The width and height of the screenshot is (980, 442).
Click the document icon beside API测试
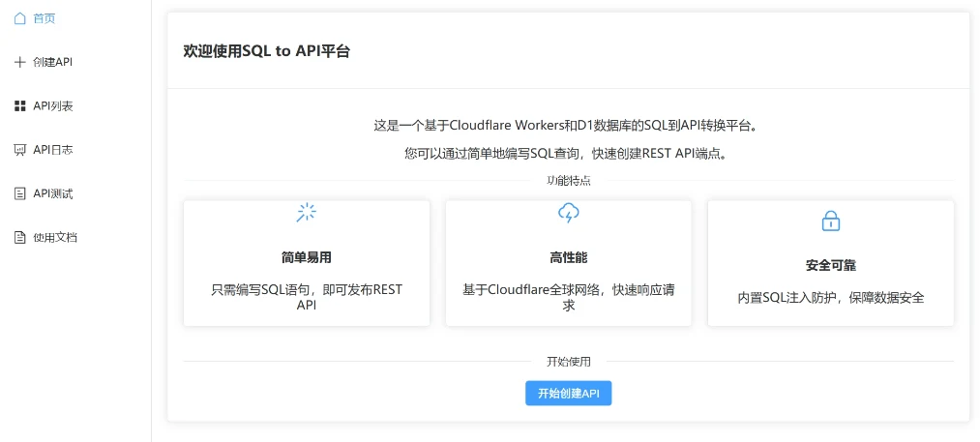[x=20, y=193]
